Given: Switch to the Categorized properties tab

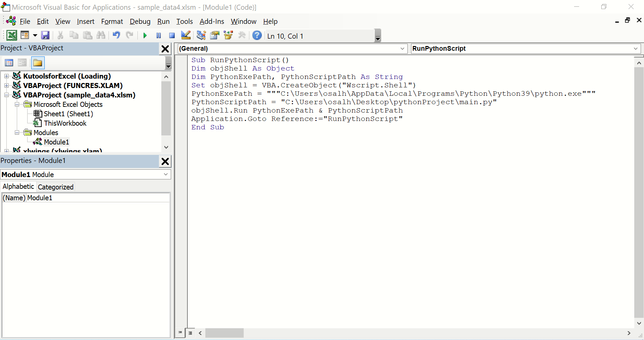Looking at the screenshot, I should tap(55, 187).
